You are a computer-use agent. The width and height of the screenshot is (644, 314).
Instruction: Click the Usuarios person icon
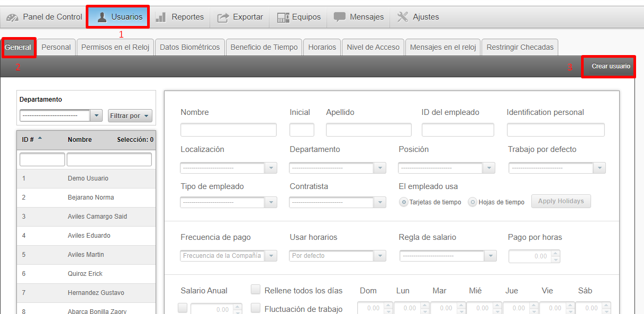[102, 17]
